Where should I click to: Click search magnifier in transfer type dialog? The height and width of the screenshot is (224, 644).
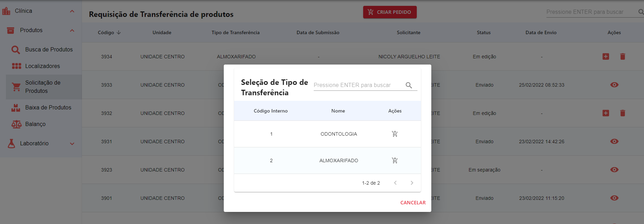click(409, 85)
